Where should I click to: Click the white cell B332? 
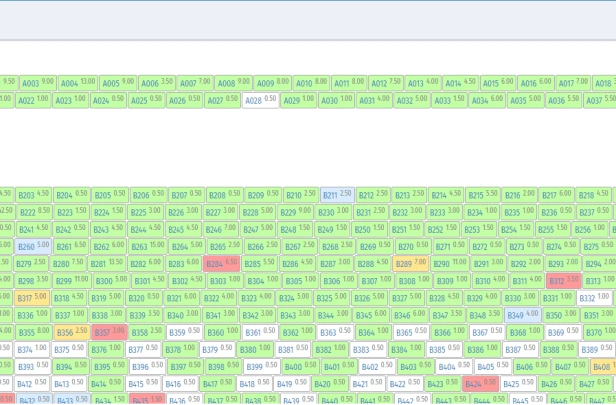pyautogui.click(x=594, y=298)
